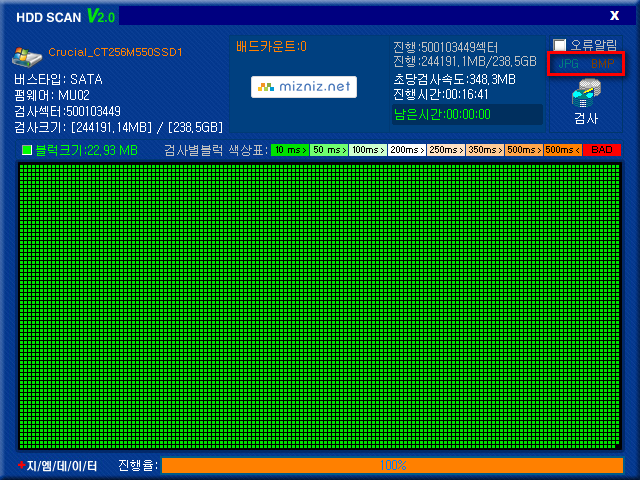
Task: Click the 블럭크기:22.93 MB text
Action: click(x=87, y=151)
